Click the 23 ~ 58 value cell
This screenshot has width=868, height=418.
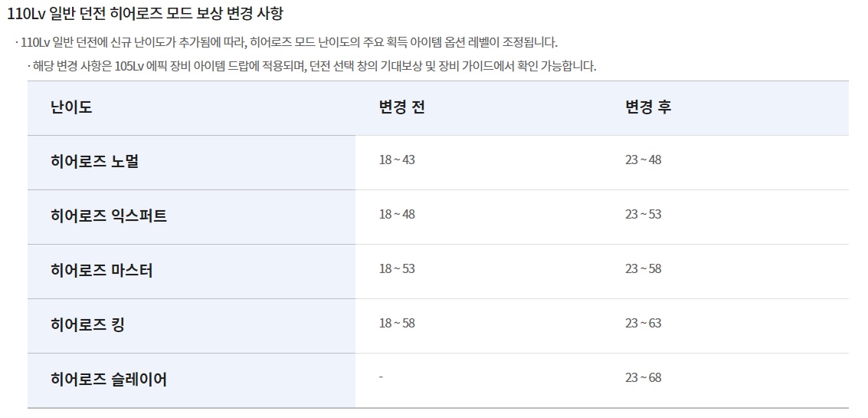(644, 269)
